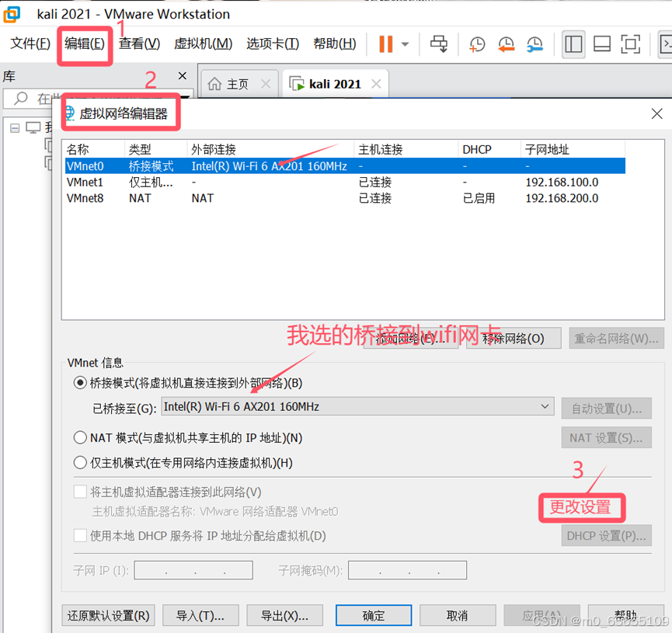Click the 192.168.200.0 subnet address cell

click(562, 198)
